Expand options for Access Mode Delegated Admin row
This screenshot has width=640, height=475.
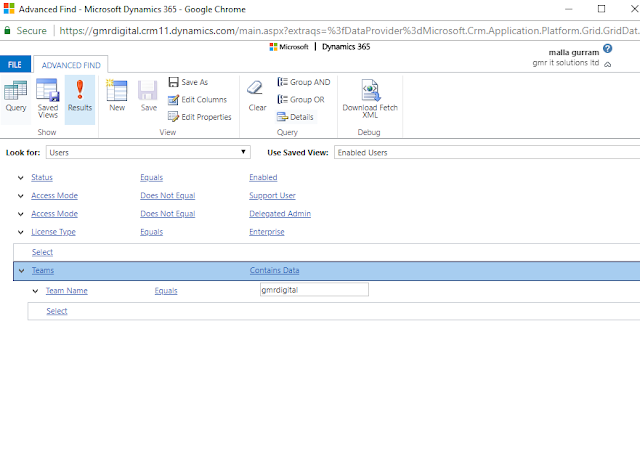[21, 214]
